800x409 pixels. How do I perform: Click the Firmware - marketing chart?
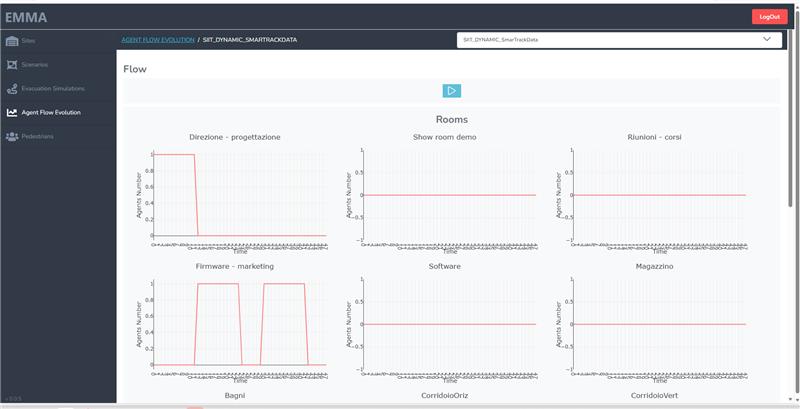238,325
